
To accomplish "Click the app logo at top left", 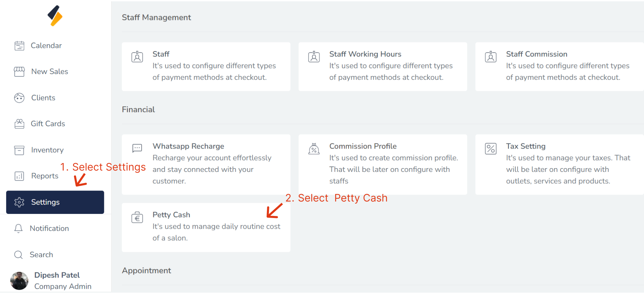I will pyautogui.click(x=55, y=16).
